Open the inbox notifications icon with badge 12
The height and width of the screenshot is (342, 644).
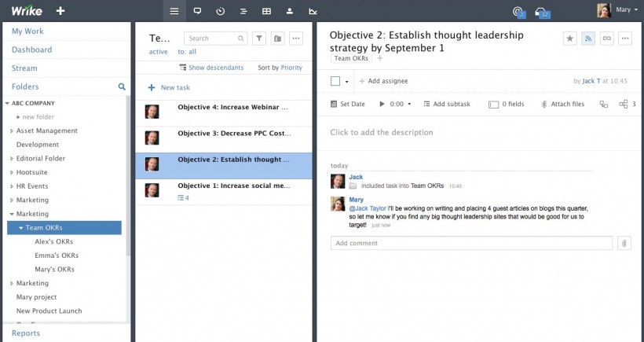click(x=542, y=13)
